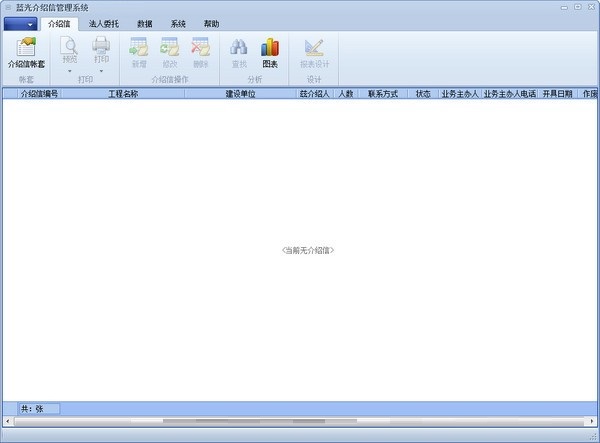
Task: Click the 建设单位 column header
Action: point(240,94)
